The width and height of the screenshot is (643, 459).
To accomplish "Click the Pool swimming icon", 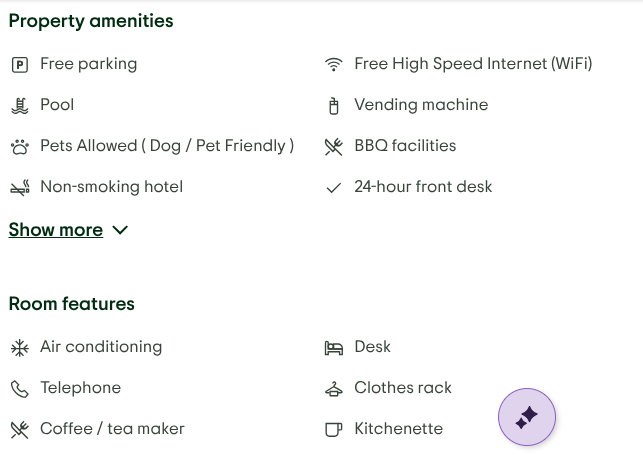I will click(x=19, y=105).
